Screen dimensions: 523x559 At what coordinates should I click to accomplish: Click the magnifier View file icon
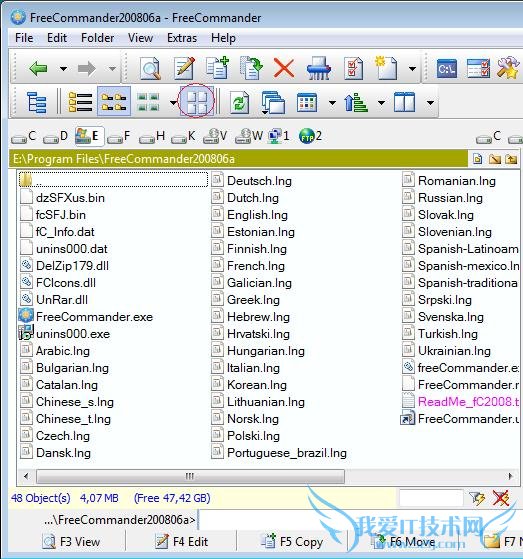point(150,68)
